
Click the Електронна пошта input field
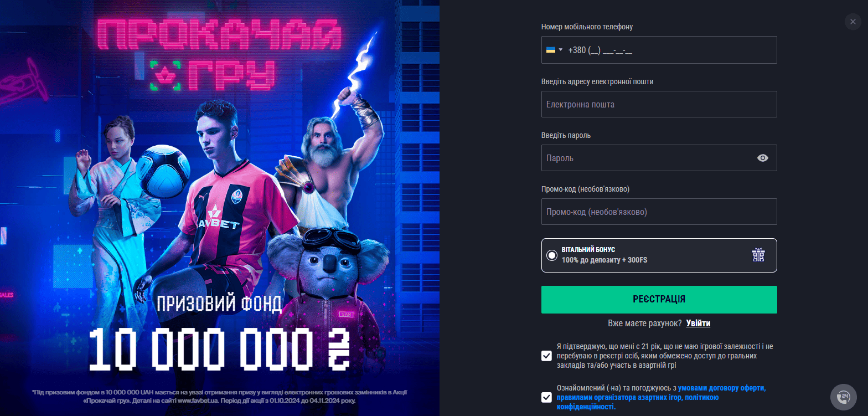pyautogui.click(x=659, y=104)
